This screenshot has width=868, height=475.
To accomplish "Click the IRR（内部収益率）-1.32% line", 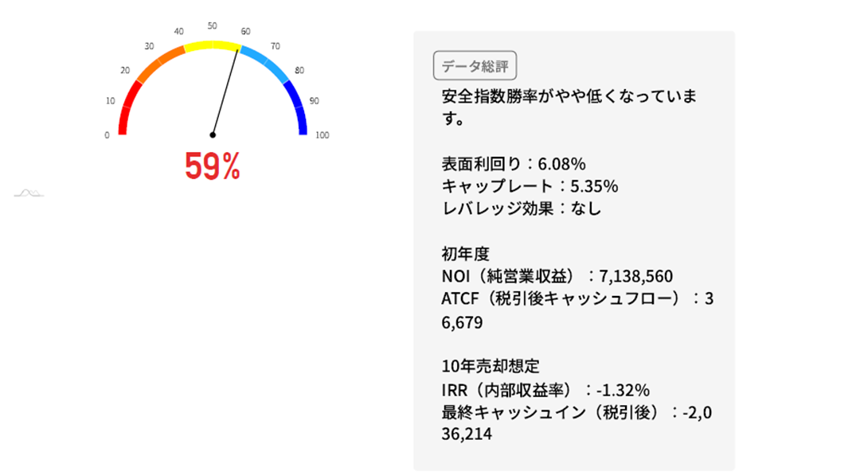I will pyautogui.click(x=545, y=390).
